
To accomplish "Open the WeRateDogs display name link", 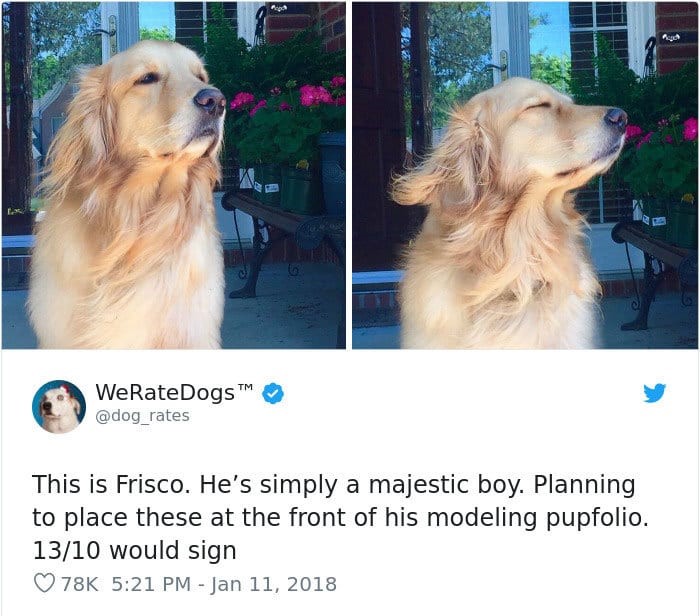I will point(165,392).
